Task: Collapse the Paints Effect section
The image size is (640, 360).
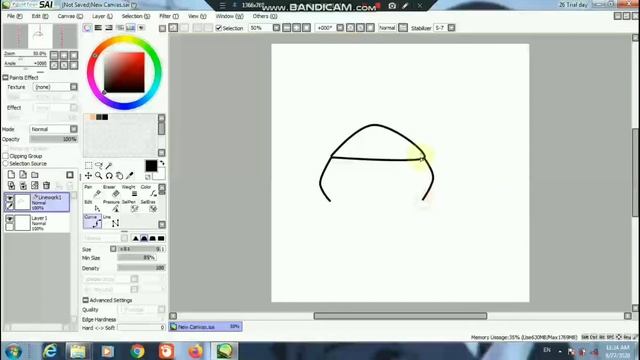Action: tap(5, 78)
